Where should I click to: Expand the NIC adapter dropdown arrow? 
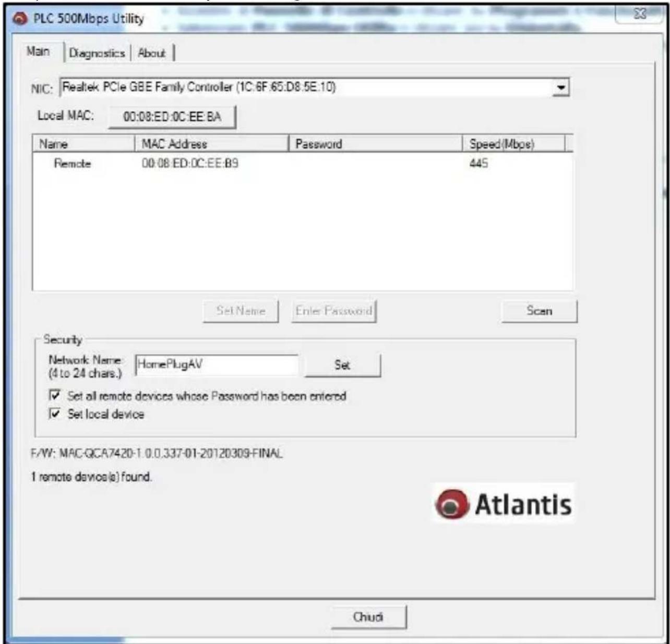click(561, 87)
